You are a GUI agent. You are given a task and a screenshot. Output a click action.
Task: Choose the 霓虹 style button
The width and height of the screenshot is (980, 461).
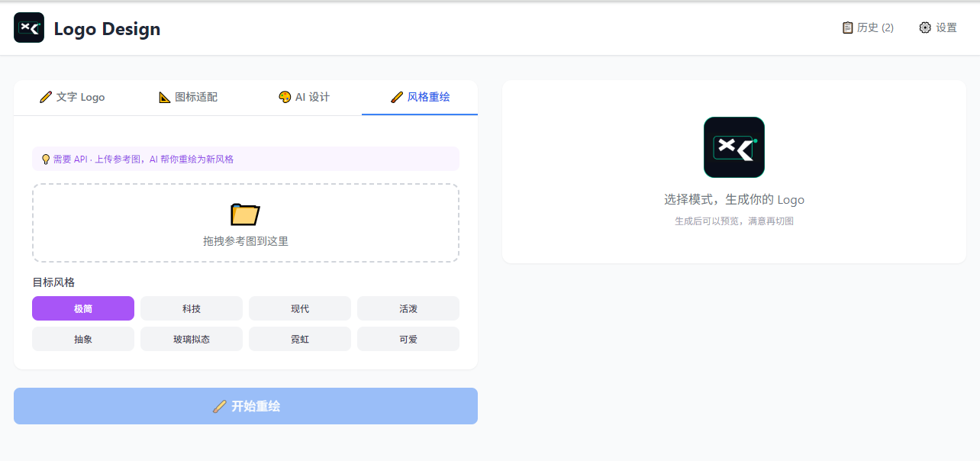point(300,339)
